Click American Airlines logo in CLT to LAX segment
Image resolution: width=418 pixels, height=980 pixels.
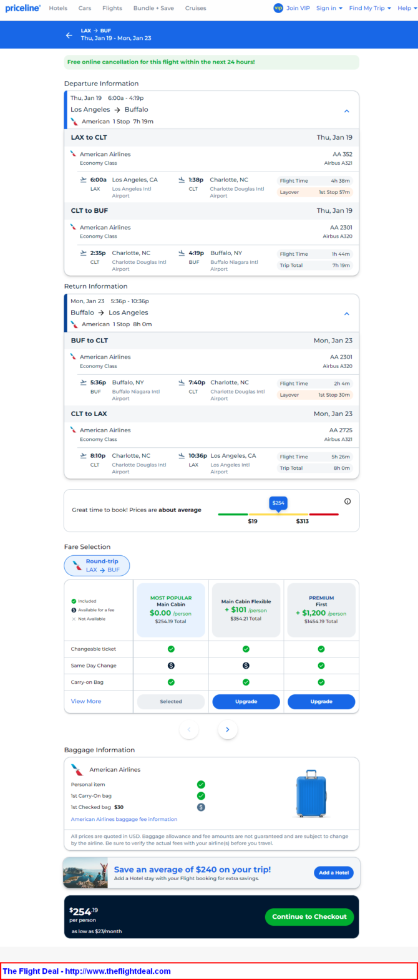pos(74,430)
